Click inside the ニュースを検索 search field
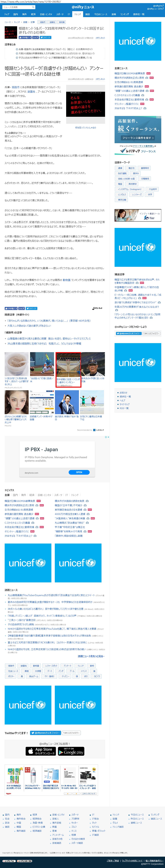Viewport: 165px width, 868px height. [17, 7]
